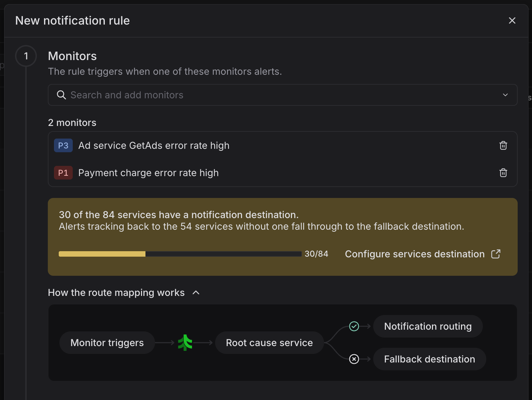This screenshot has height=400, width=532.
Task: Click the X circle fallback icon
Action: (354, 359)
